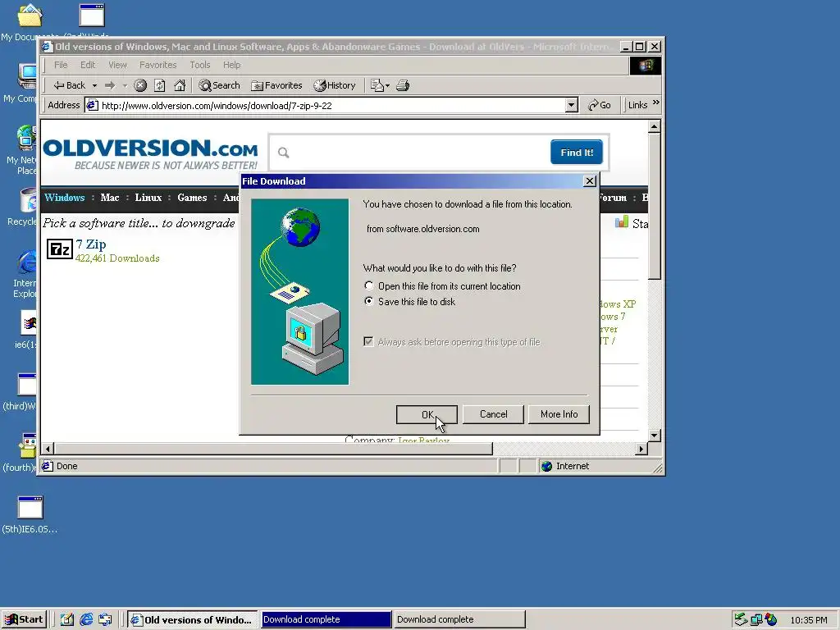Click the horizontal scrollbar left arrow
840x630 pixels.
[48, 449]
